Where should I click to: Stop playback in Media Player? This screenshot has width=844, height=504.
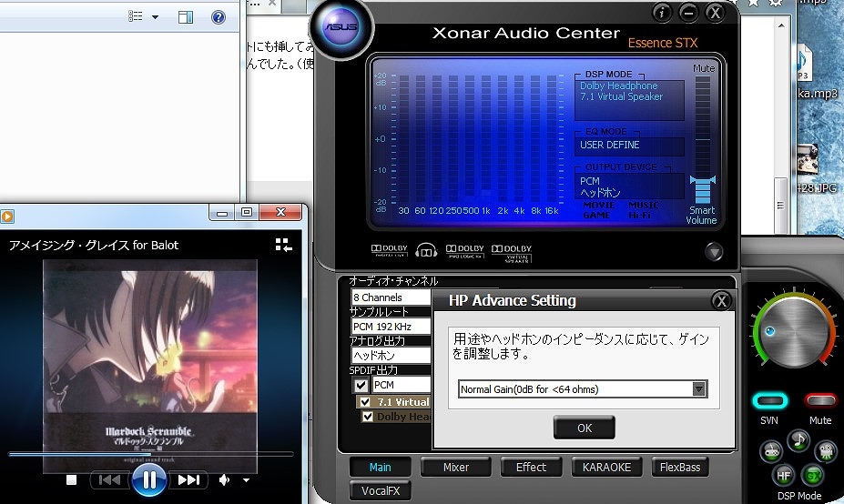[71, 479]
